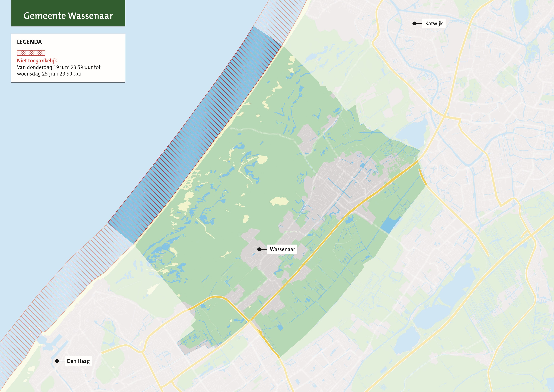Click the red 'Niet toegankelijk' text
Viewport: 554px width, 392px height.
tap(37, 61)
